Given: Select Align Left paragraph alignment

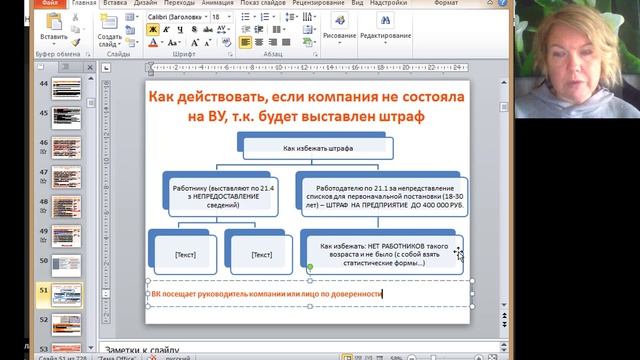Looking at the screenshot, I should (x=245, y=42).
